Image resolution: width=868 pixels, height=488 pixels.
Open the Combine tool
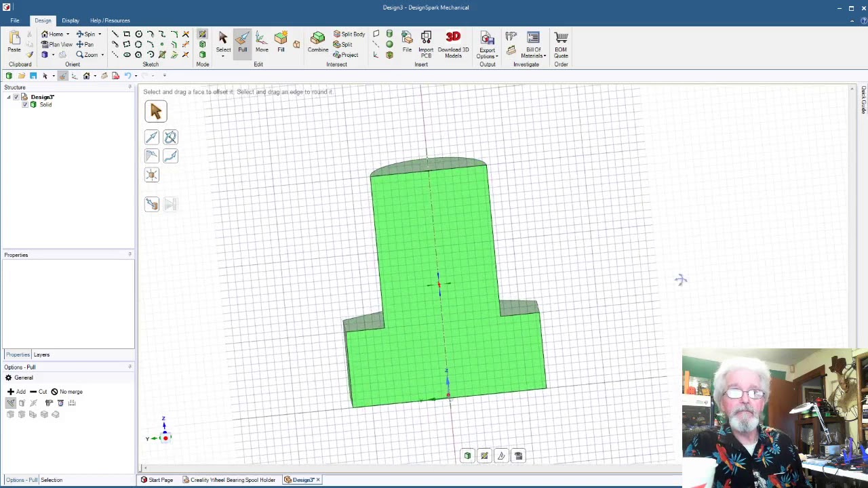click(x=318, y=42)
